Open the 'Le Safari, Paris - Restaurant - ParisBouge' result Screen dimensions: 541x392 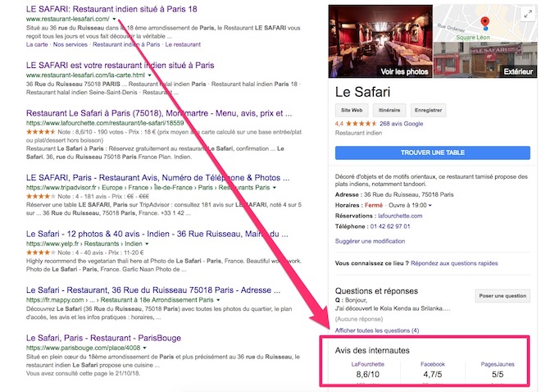[x=103, y=338]
